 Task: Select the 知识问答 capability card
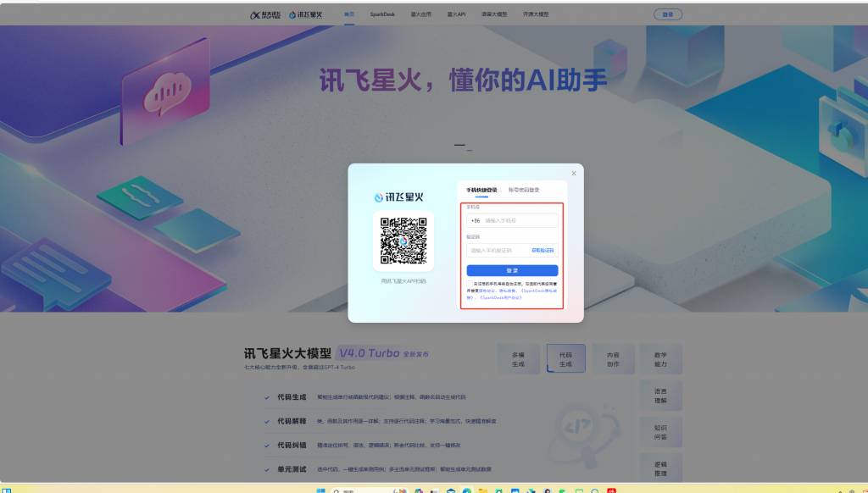click(x=661, y=432)
